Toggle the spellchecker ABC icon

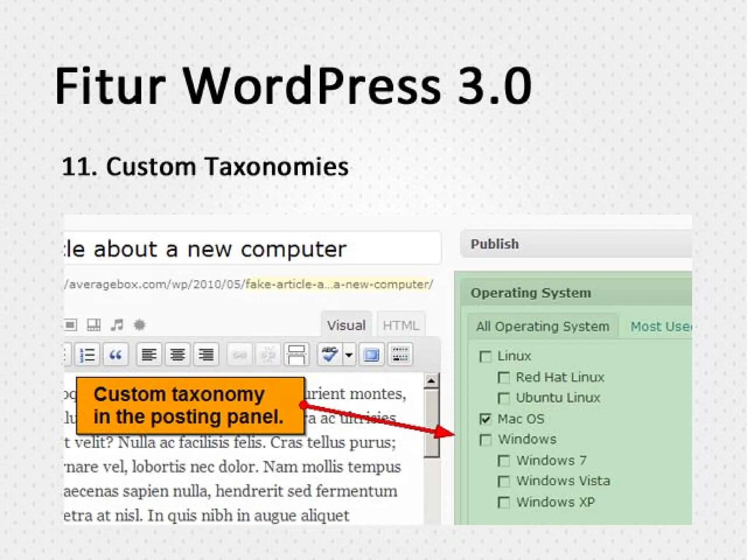click(x=330, y=354)
